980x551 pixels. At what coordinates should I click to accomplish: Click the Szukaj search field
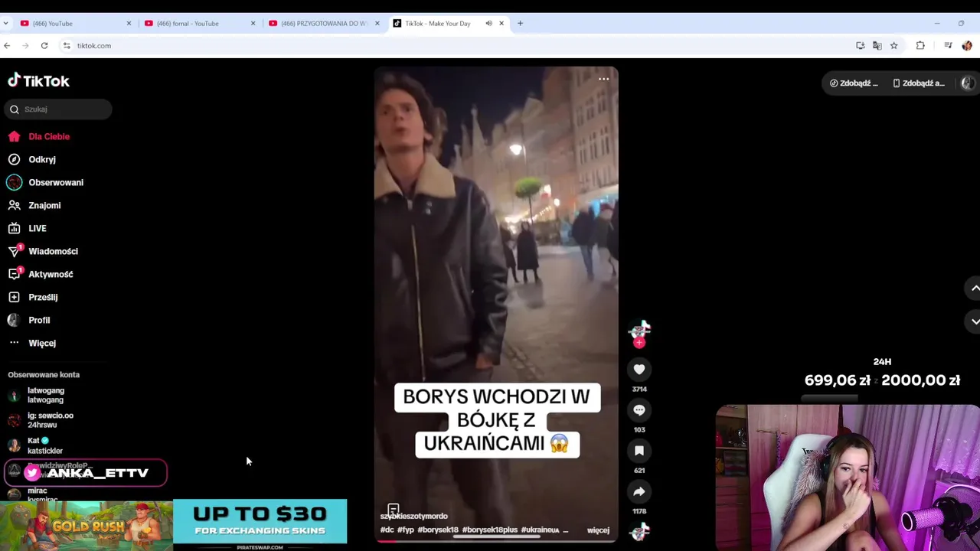(58, 109)
